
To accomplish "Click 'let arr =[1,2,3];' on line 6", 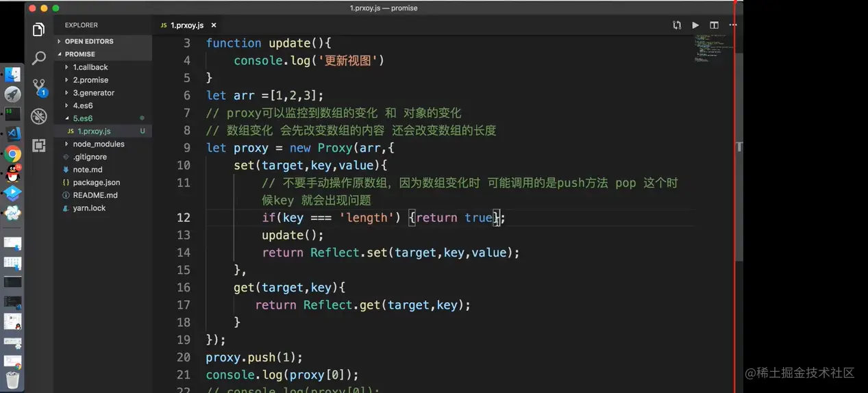I will click(x=264, y=96).
